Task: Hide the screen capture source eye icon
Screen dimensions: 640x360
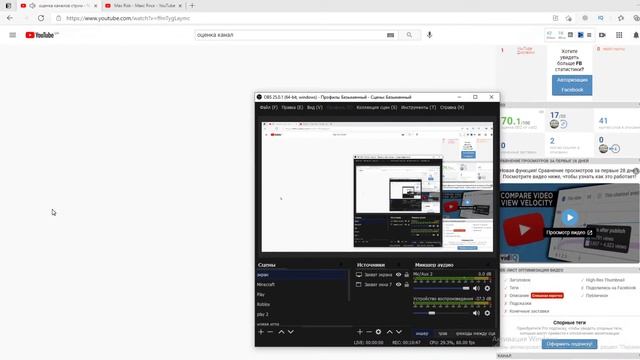Action: pyautogui.click(x=398, y=275)
